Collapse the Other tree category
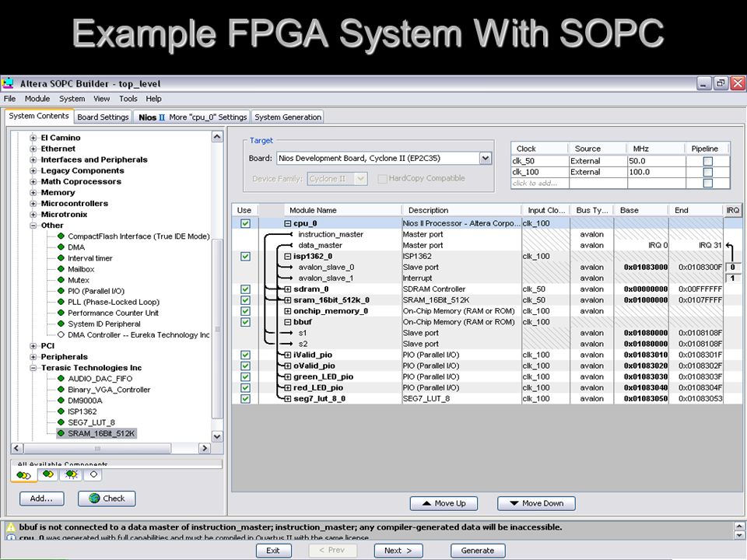This screenshot has height=560, width=747. (33, 226)
